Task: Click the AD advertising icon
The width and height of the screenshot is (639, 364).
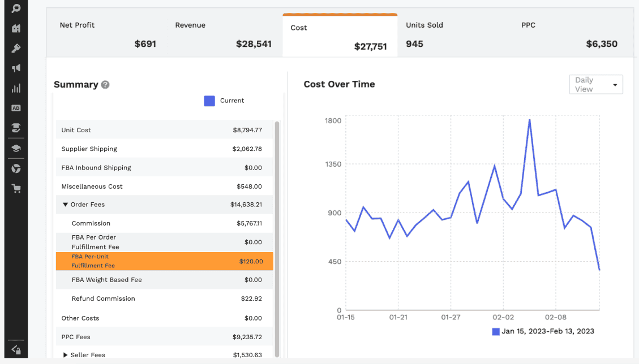Action: [16, 108]
